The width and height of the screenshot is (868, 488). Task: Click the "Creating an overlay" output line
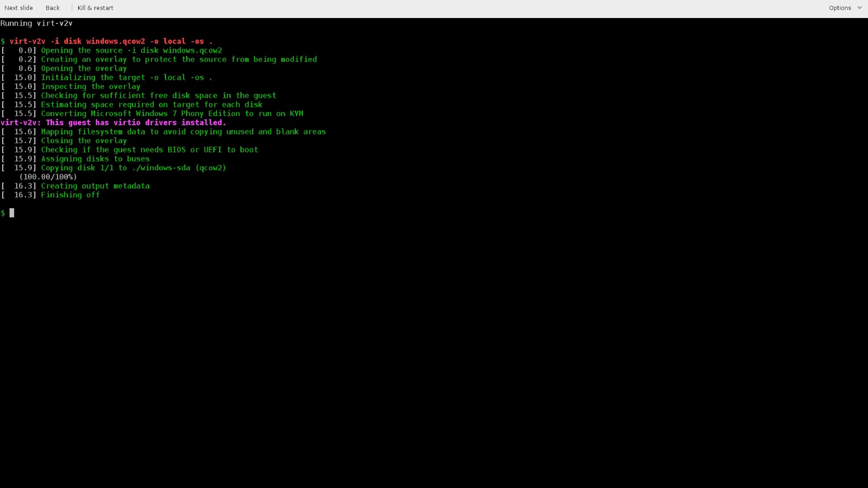click(178, 60)
